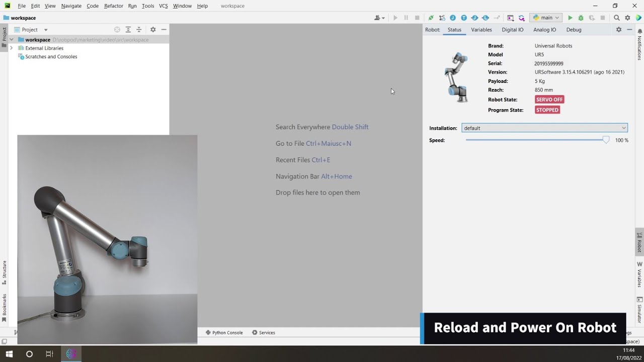The height and width of the screenshot is (362, 644).
Task: Open the Help menu
Action: [x=202, y=6]
